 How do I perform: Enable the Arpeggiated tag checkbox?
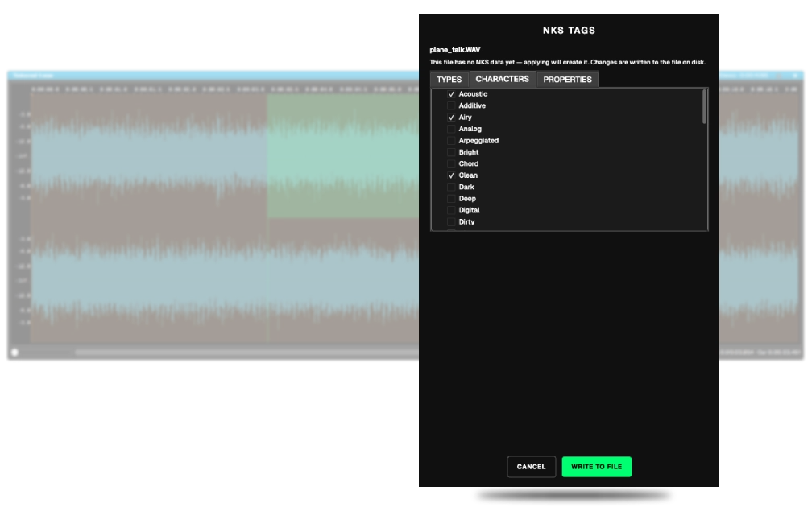[x=451, y=141]
